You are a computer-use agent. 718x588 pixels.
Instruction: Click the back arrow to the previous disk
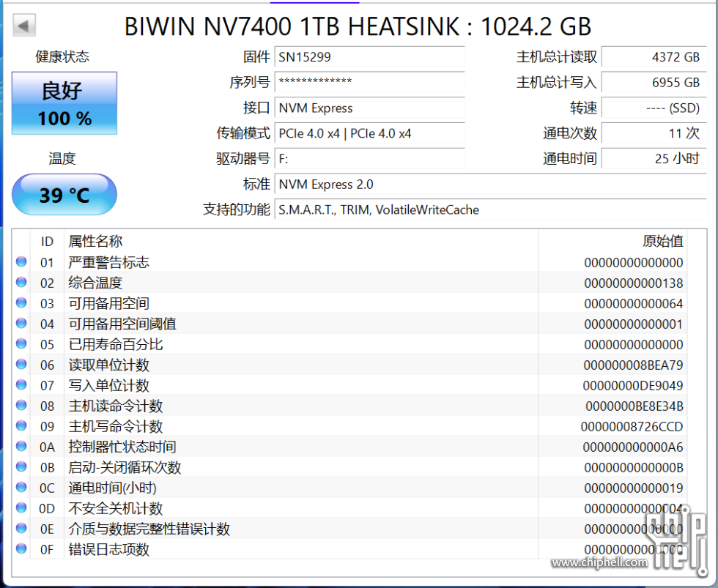click(23, 25)
